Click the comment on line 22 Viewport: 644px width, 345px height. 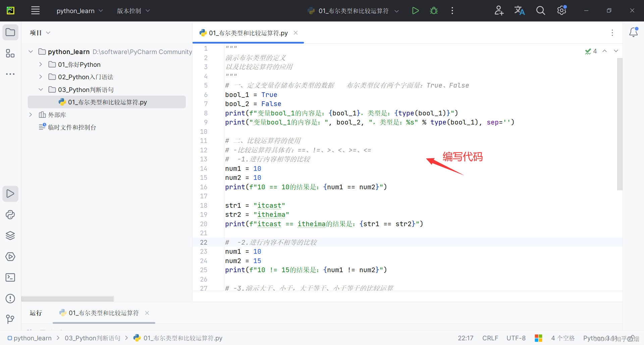(x=271, y=242)
